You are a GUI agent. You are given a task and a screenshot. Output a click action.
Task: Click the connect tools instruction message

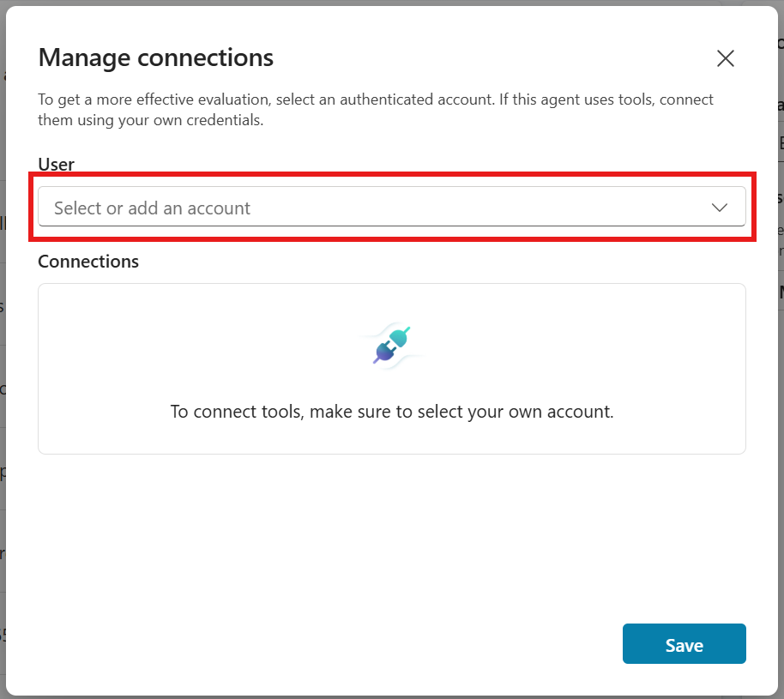point(391,412)
